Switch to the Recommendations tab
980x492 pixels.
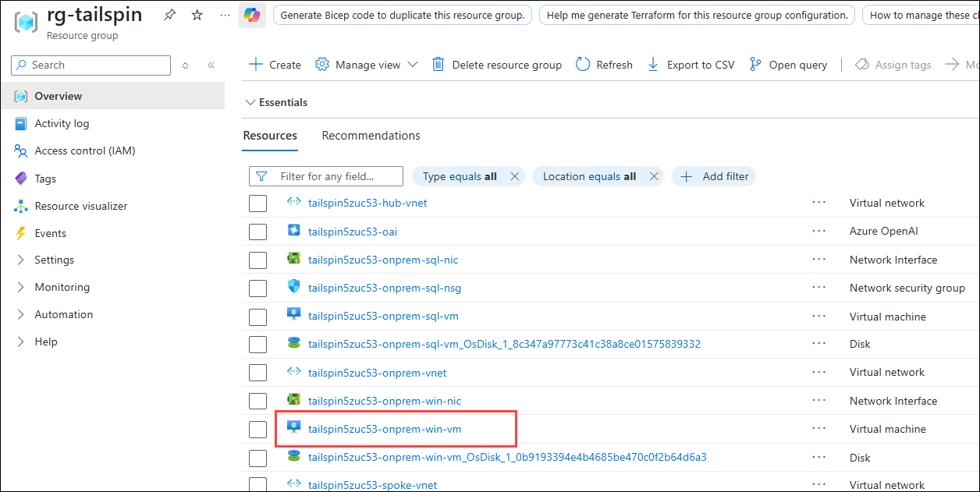pyautogui.click(x=371, y=135)
